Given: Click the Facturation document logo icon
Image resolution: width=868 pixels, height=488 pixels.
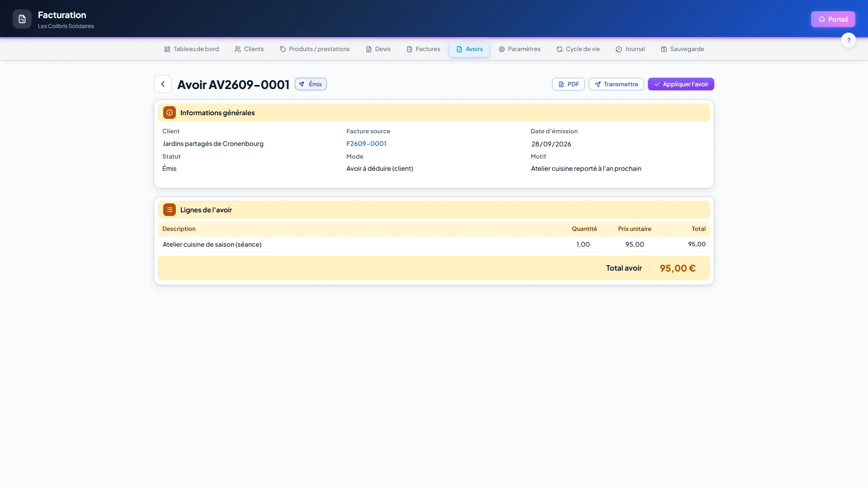Looking at the screenshot, I should coord(22,19).
